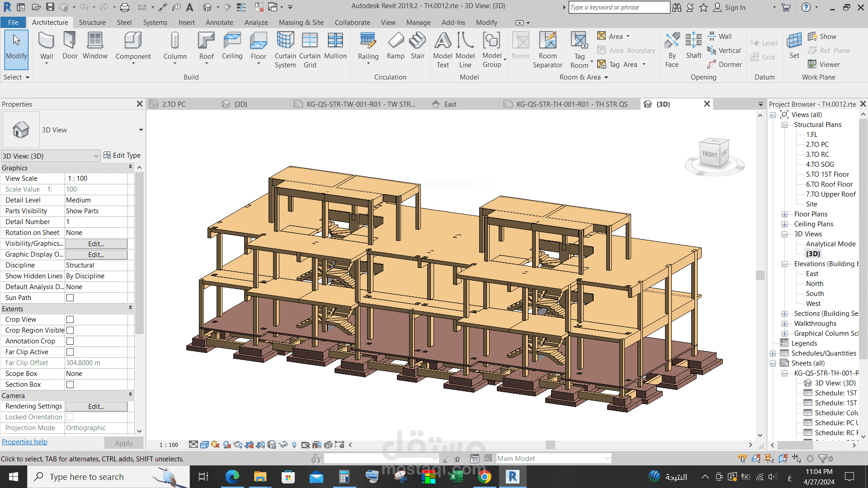Select the Window tool
The image size is (868, 488).
pos(95,46)
